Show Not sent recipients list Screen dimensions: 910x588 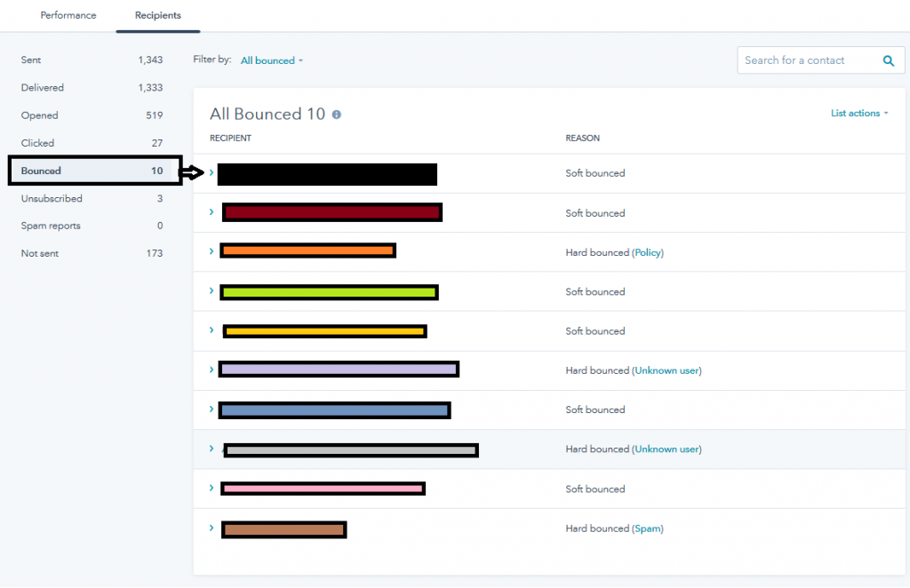[x=92, y=253]
